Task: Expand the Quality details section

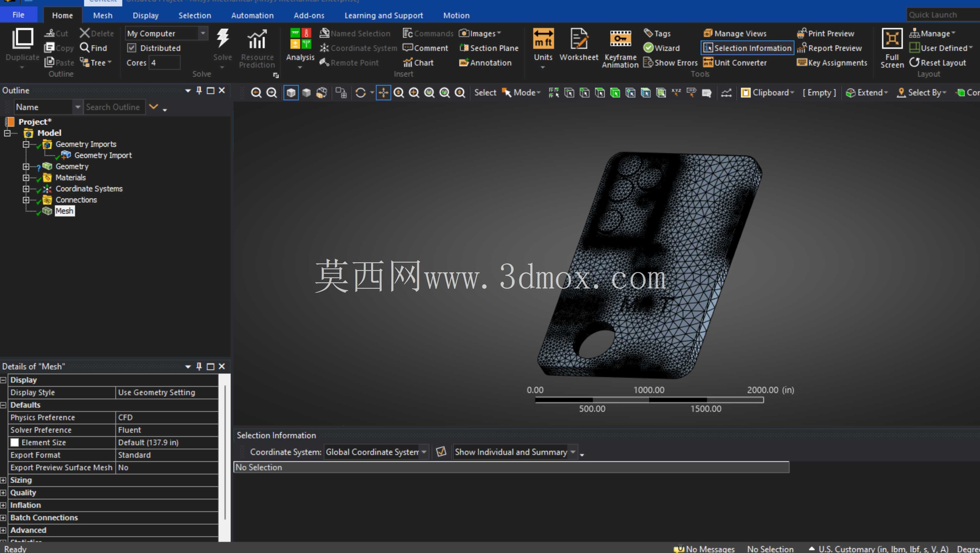Action: (3, 492)
